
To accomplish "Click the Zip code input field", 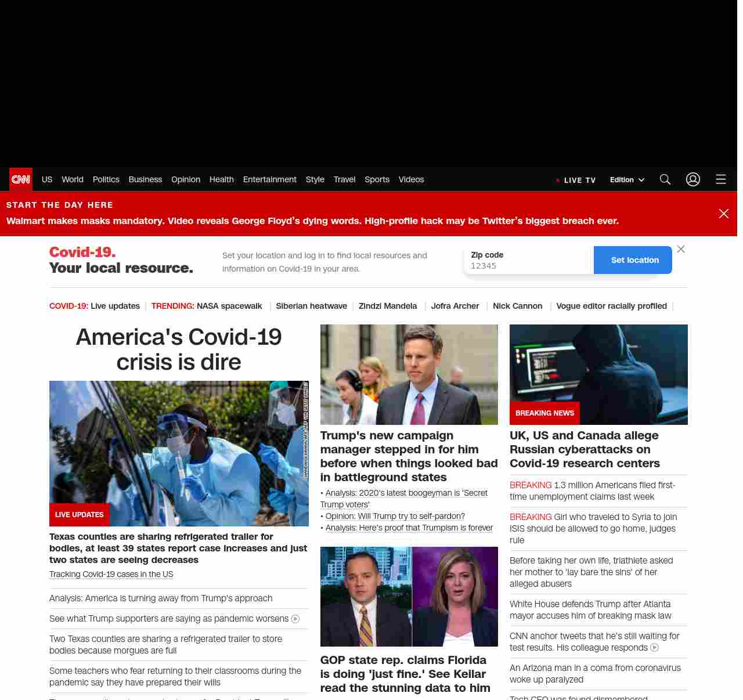I will (528, 266).
